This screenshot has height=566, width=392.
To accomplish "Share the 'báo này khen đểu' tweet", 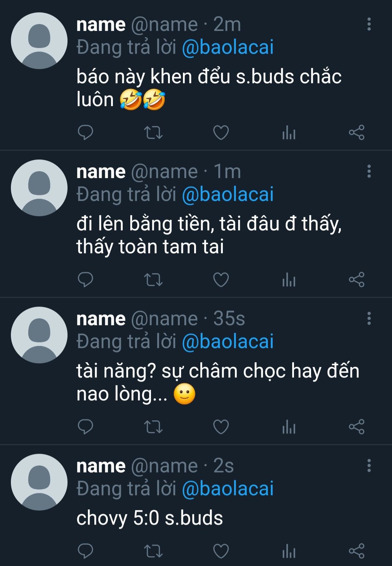I will point(356,133).
